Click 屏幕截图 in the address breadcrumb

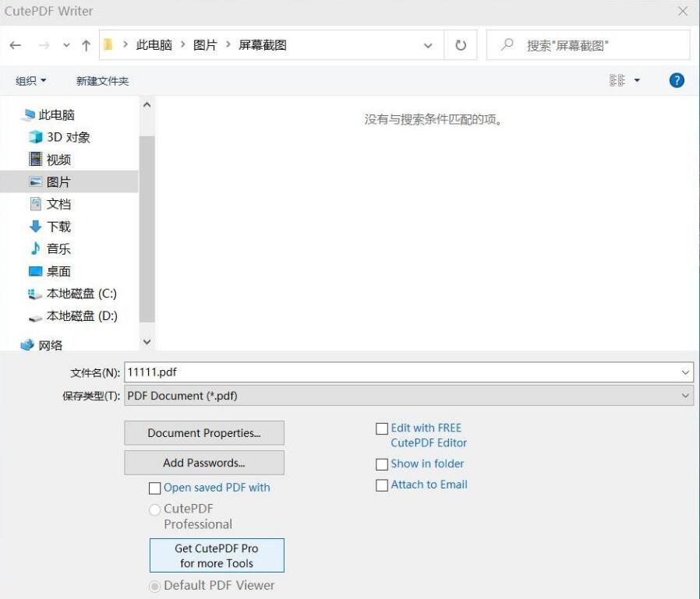263,45
